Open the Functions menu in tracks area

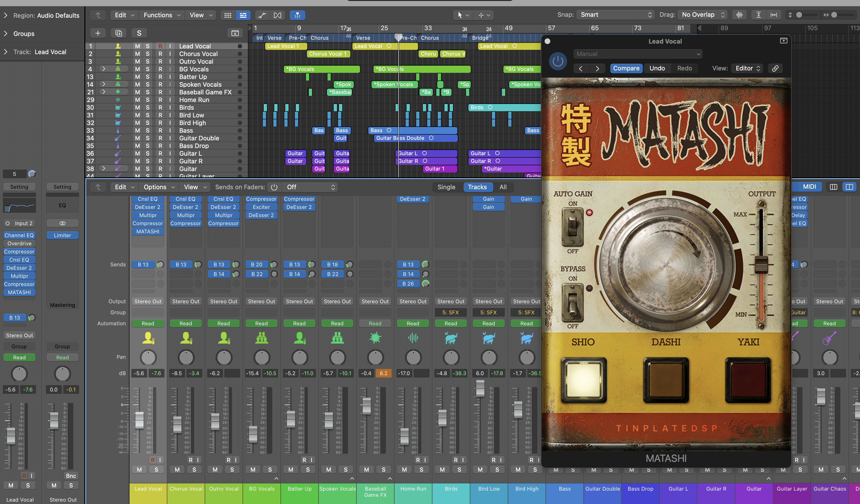coord(162,15)
